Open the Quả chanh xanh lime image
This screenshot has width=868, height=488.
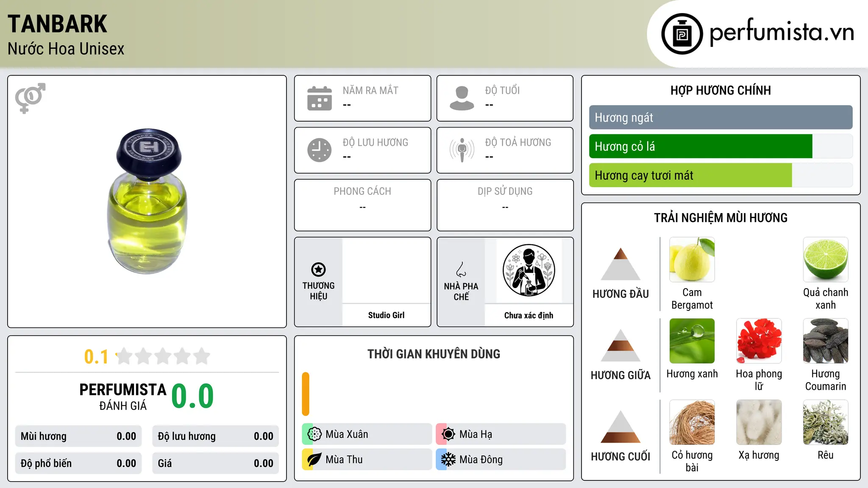[826, 260]
